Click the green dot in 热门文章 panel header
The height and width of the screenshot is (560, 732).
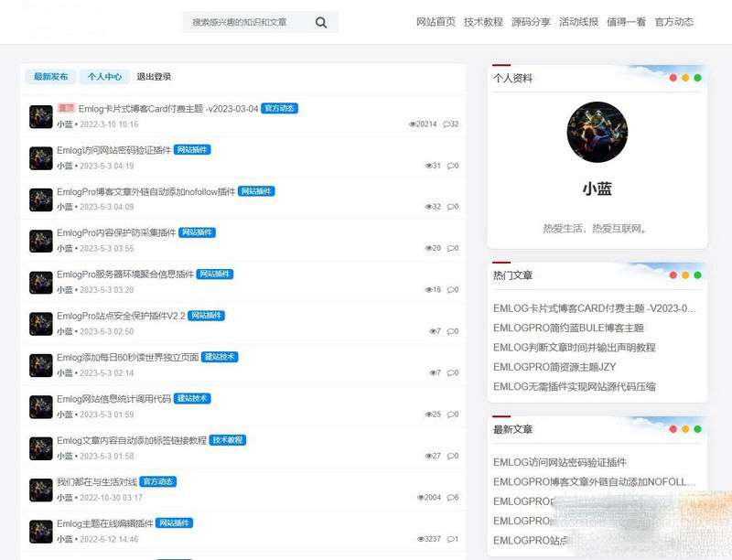click(x=697, y=275)
